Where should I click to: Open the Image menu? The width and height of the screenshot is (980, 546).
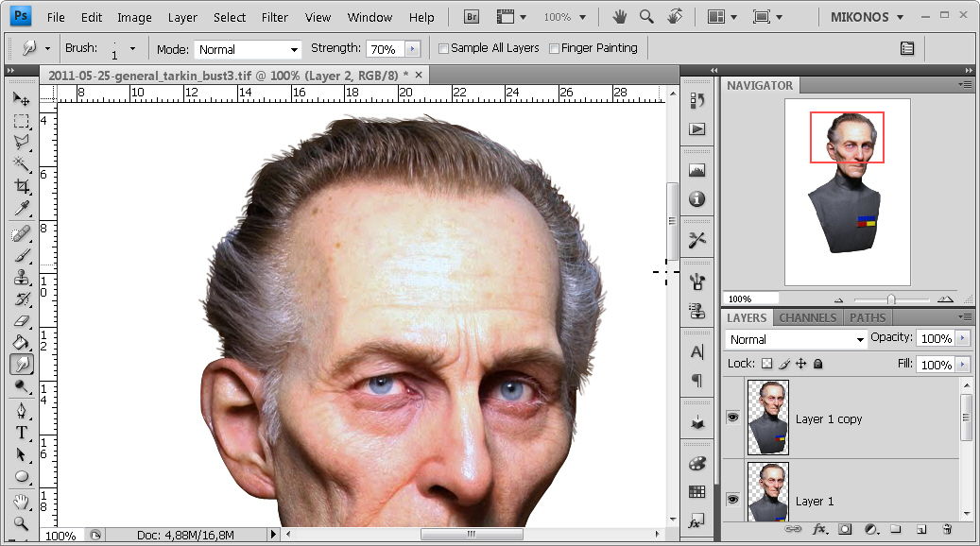134,18
